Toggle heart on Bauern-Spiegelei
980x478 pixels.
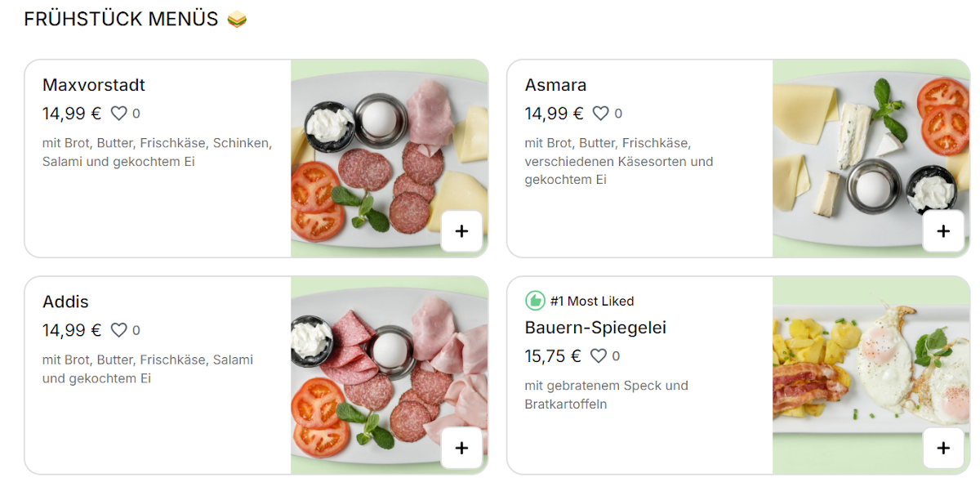point(599,355)
